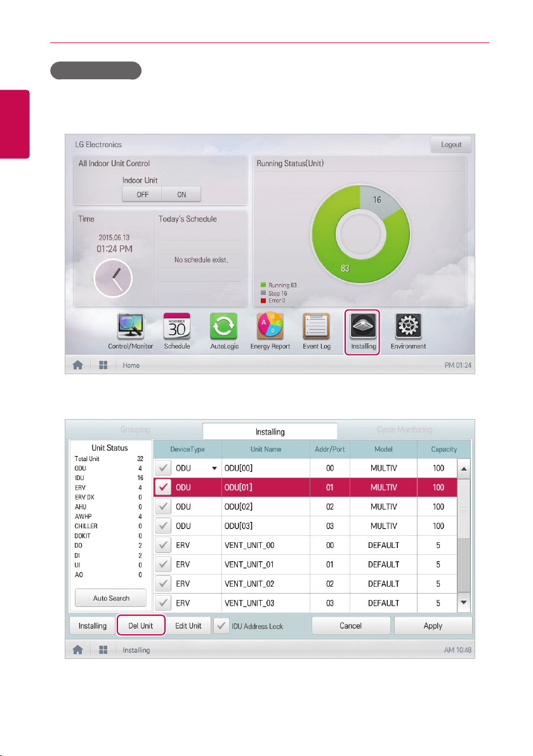
Task: Click the Auto Search button
Action: coord(111,598)
